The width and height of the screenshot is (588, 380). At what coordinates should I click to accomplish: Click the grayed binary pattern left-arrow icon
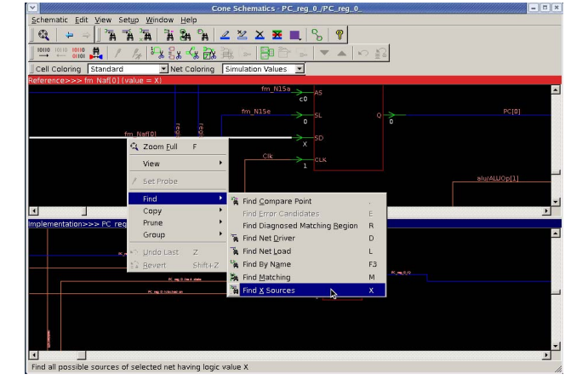[61, 53]
